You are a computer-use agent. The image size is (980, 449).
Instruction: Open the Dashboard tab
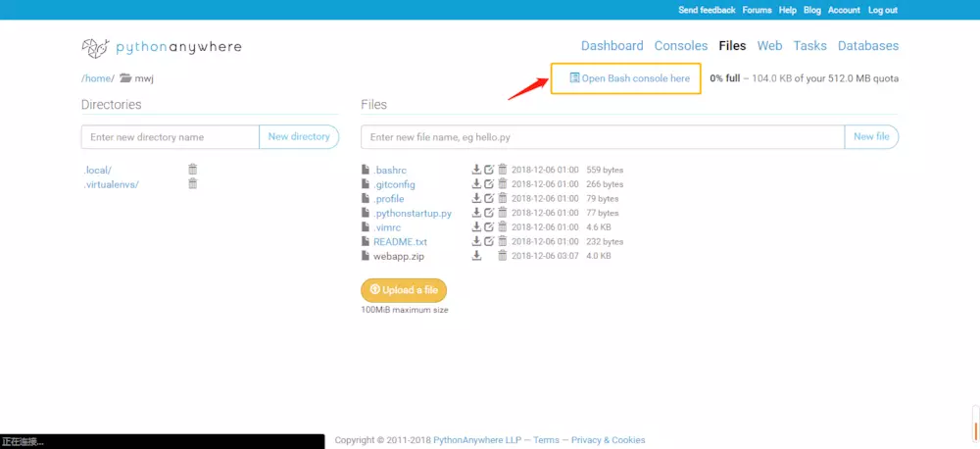(x=612, y=46)
